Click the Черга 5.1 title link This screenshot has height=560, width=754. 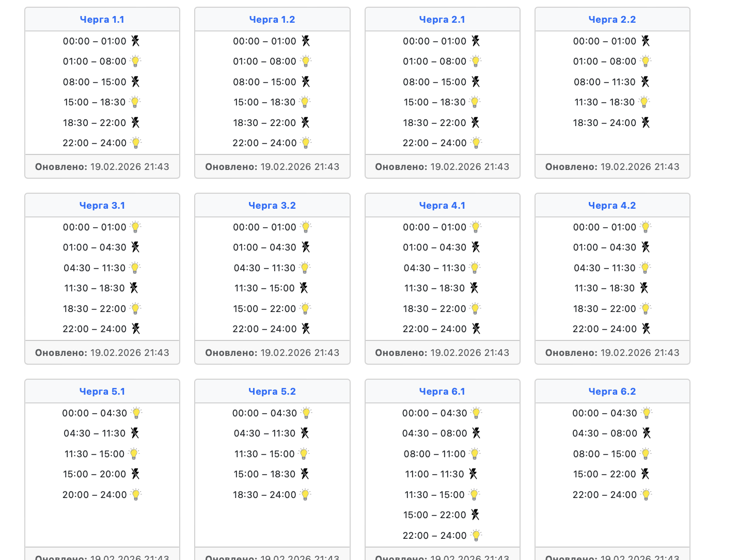(x=102, y=392)
